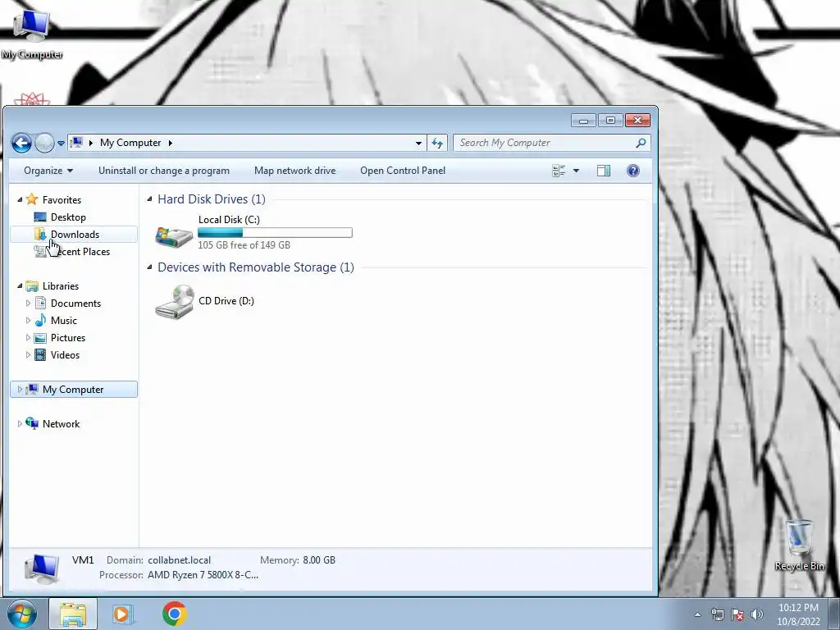Open the address bar history dropdown

[x=418, y=143]
